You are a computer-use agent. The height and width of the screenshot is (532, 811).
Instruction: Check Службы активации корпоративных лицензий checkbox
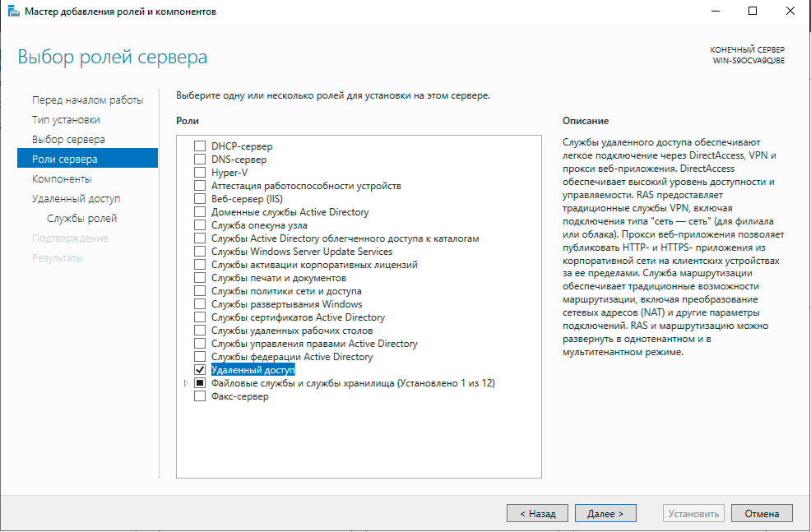[200, 265]
